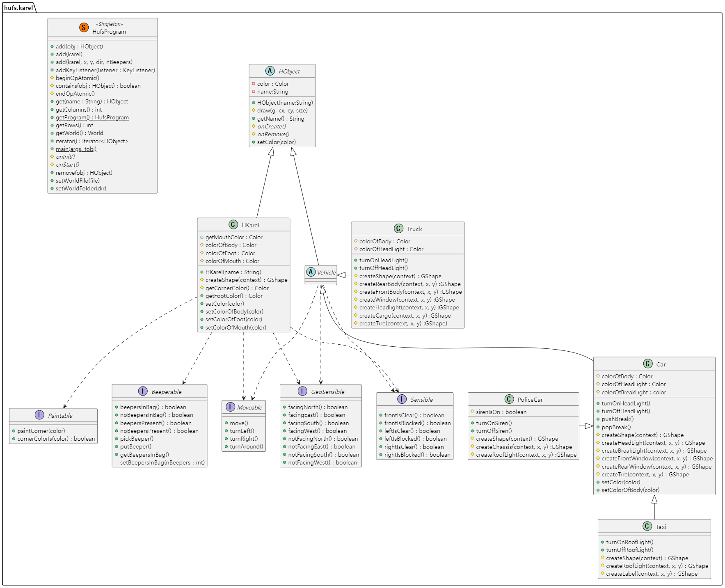Click the class C icon of HKarel
Screen dimensions: 725x588
point(233,224)
